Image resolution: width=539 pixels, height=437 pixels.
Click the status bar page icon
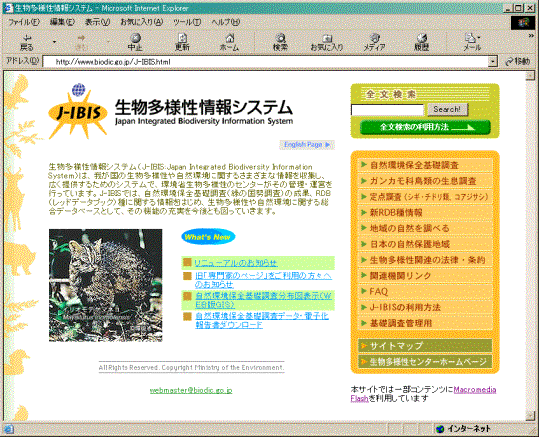point(8,429)
